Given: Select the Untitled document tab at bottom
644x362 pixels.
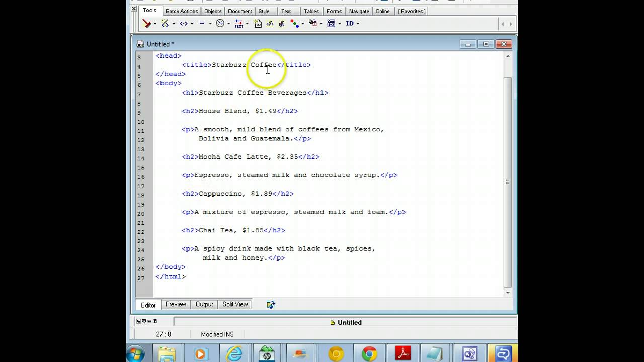Looking at the screenshot, I should point(346,322).
